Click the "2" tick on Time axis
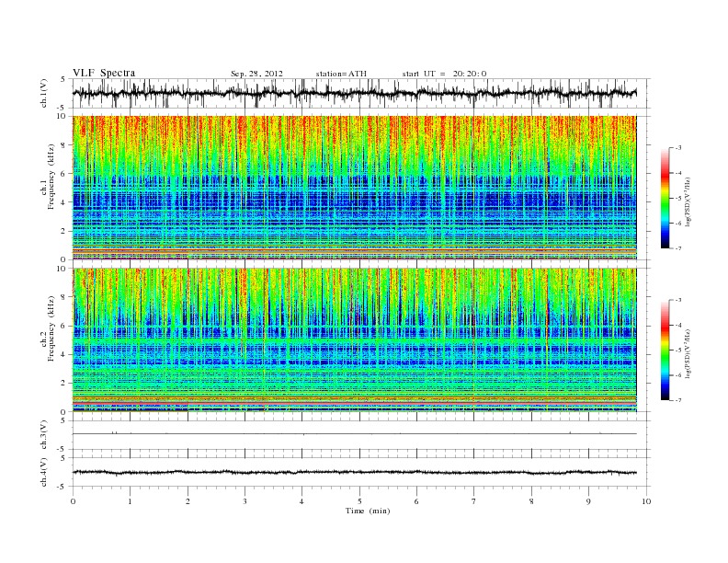This screenshot has width=728, height=563. (188, 501)
